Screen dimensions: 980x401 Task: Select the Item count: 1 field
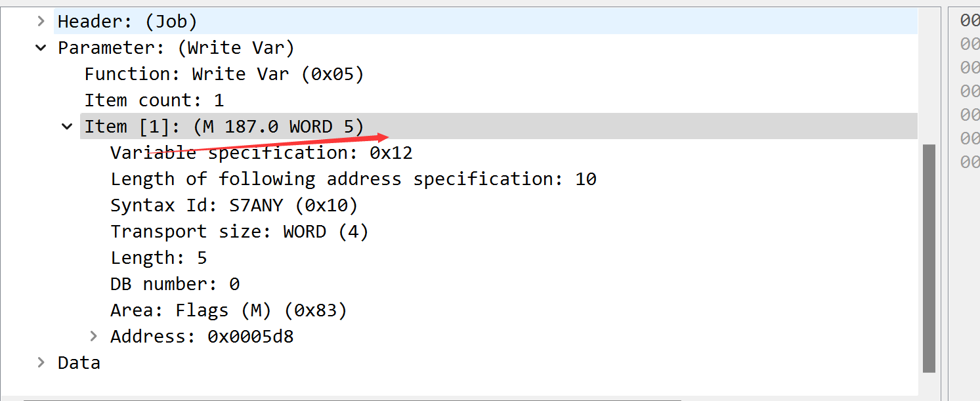tap(154, 100)
